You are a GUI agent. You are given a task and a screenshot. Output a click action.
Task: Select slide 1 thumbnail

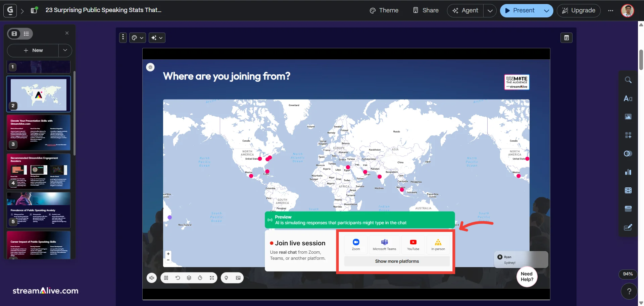coord(39,67)
